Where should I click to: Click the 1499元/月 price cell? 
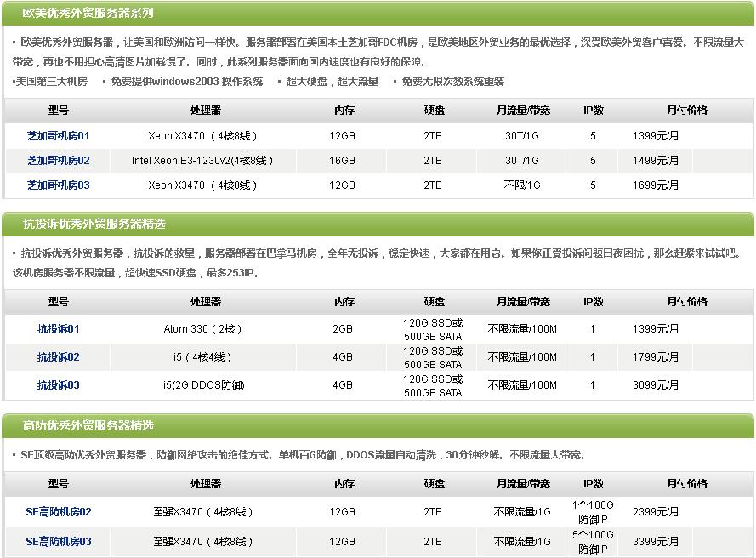[x=656, y=161]
